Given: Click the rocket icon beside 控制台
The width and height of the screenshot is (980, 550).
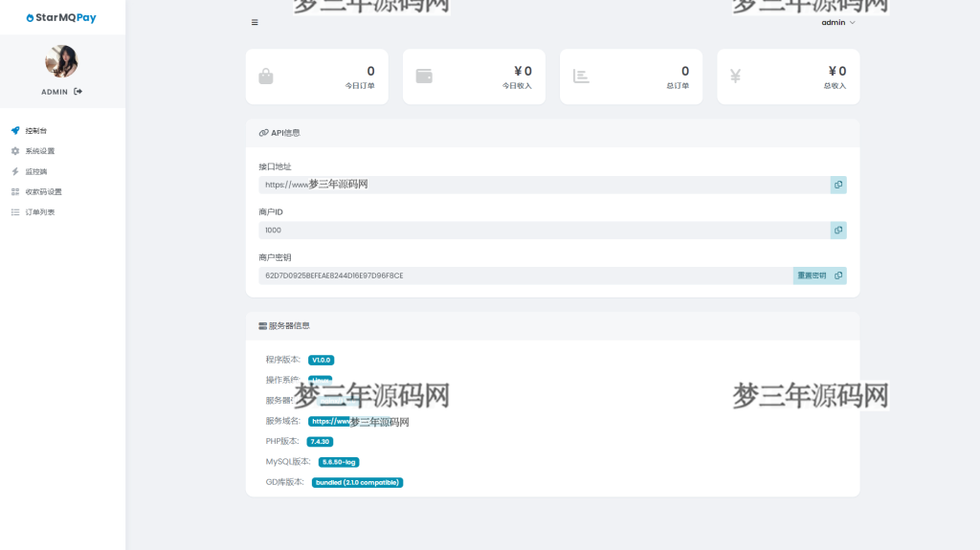Looking at the screenshot, I should tap(15, 131).
